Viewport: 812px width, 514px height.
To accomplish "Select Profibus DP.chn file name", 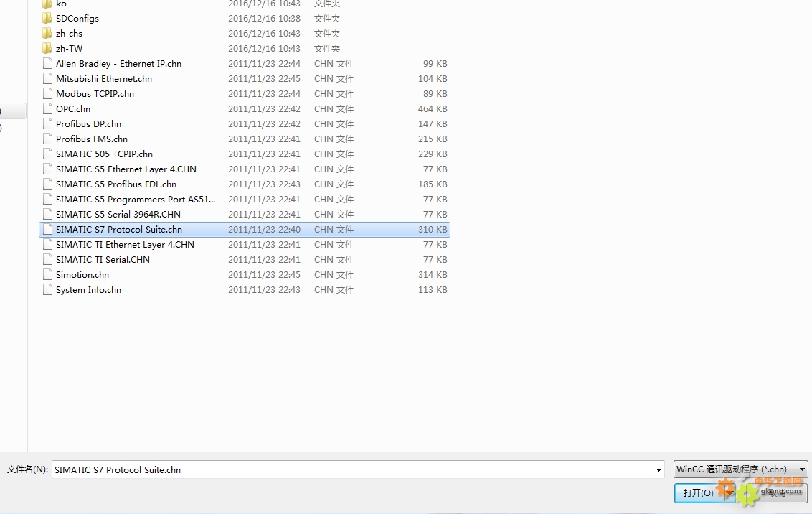I will (x=88, y=124).
